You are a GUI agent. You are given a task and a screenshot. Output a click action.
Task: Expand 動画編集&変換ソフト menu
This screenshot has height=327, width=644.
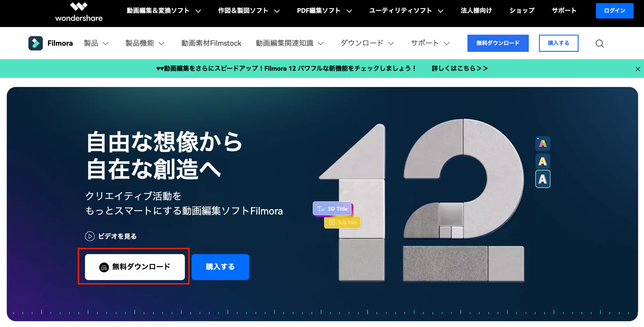tap(164, 11)
